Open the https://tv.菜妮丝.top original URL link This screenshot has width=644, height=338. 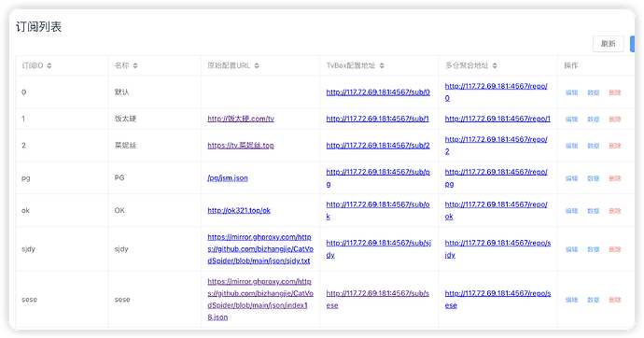click(x=241, y=146)
